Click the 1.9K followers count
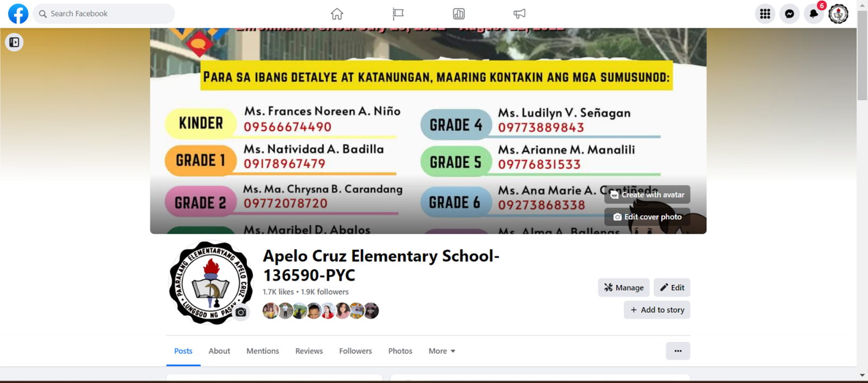868x383 pixels. 325,292
